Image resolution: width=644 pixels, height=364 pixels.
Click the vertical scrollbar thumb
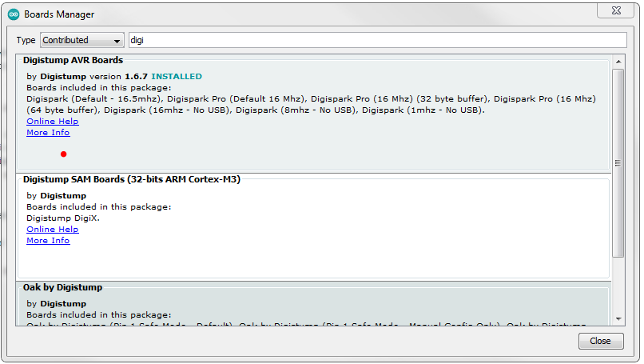click(618, 162)
